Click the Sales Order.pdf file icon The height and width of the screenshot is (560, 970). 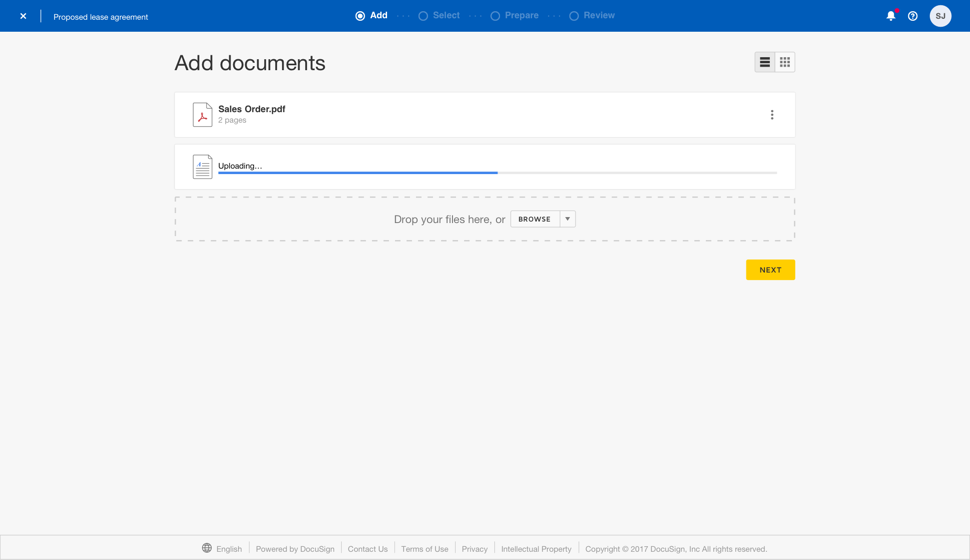tap(202, 114)
